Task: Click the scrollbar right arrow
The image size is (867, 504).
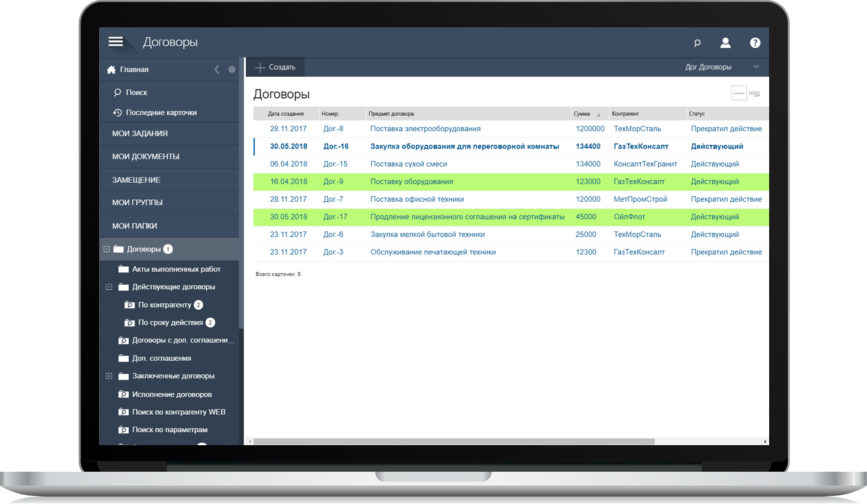Action: [765, 441]
